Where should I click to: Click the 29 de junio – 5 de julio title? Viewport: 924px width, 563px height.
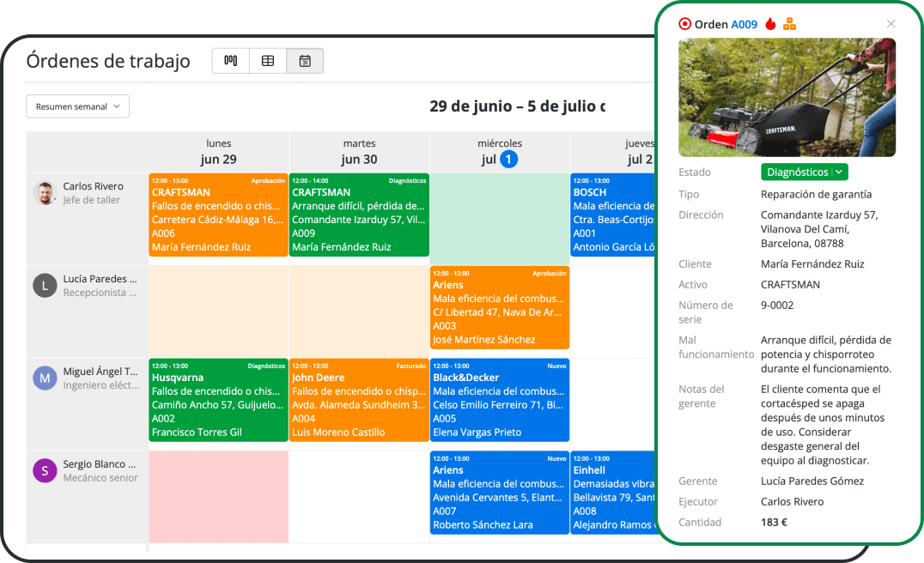pyautogui.click(x=517, y=106)
